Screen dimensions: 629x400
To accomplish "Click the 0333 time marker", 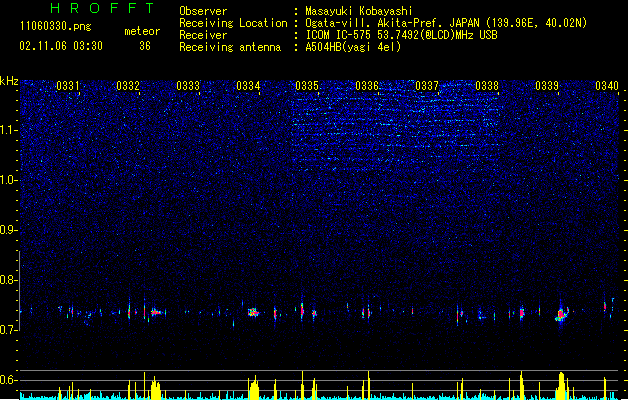I will click(x=188, y=86).
